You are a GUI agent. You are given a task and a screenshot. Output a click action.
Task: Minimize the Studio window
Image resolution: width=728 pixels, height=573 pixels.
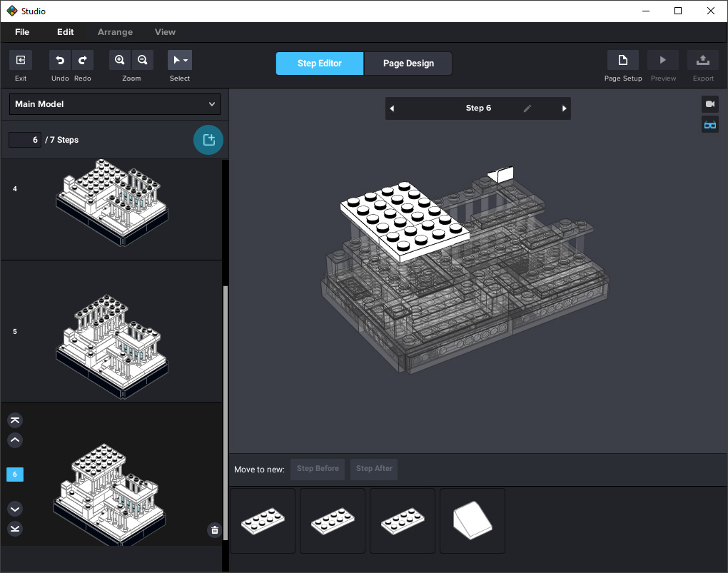(645, 11)
